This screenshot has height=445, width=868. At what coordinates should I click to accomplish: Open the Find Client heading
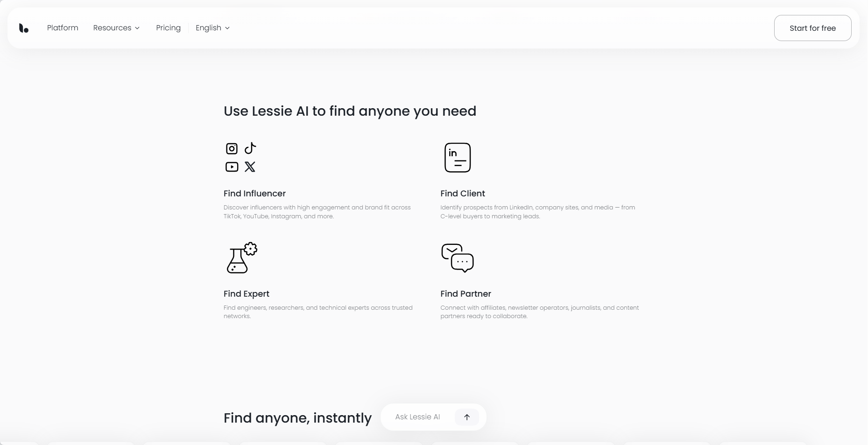pos(463,194)
